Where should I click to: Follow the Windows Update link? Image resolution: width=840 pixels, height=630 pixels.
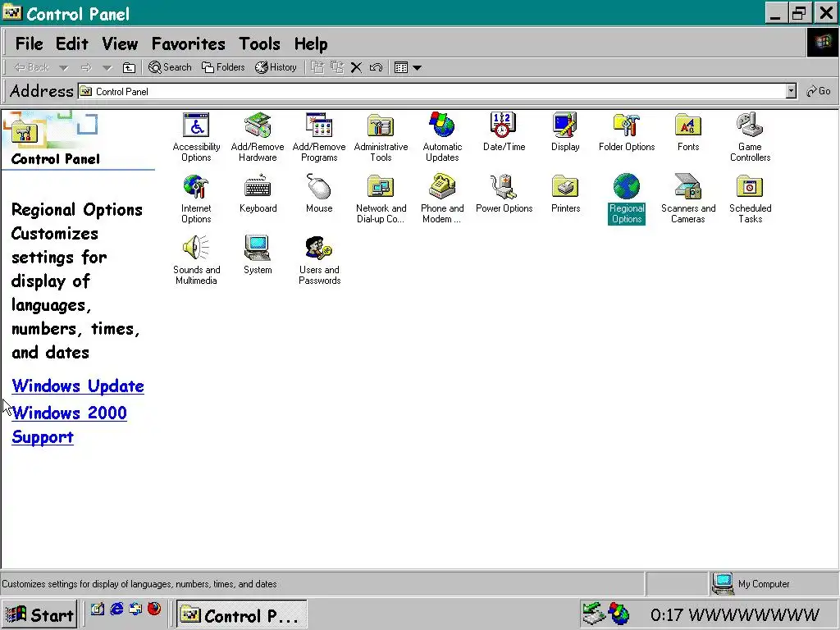pyautogui.click(x=78, y=386)
